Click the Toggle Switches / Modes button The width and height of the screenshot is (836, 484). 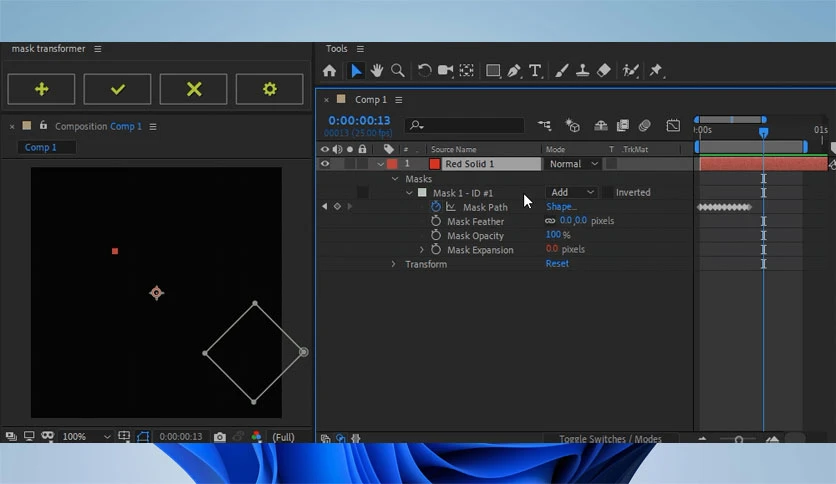point(610,439)
